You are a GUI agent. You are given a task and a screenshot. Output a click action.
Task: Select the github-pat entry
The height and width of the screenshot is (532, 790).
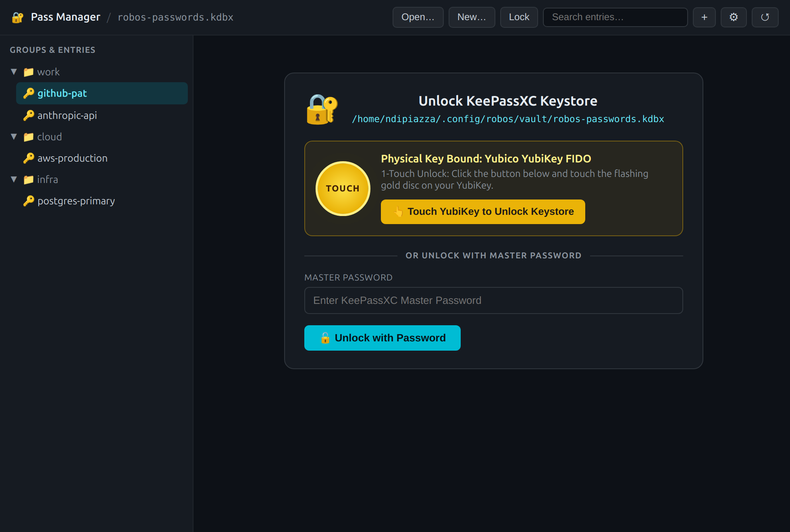pyautogui.click(x=102, y=94)
